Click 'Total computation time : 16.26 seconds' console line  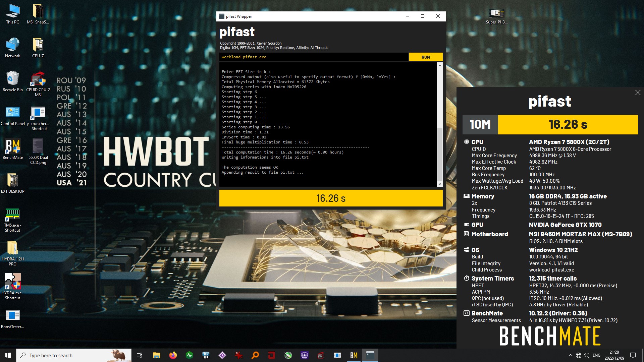tap(282, 152)
